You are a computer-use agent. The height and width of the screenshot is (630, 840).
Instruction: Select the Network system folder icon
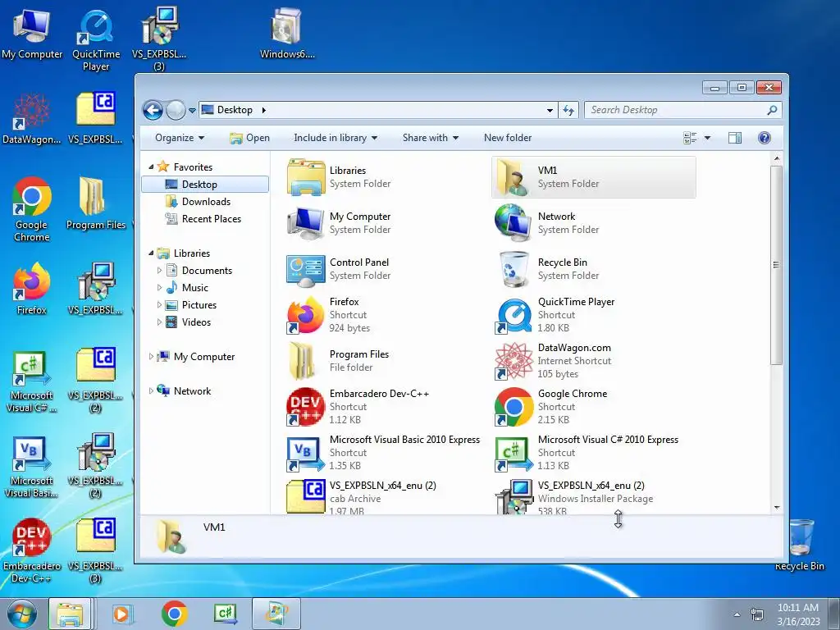click(513, 223)
